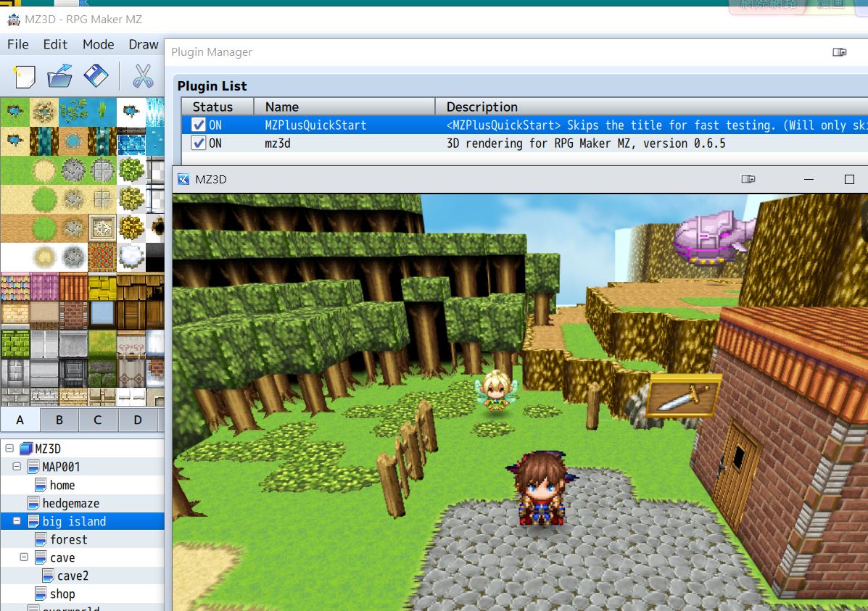Switch to tileset tab C
This screenshot has height=611, width=868.
coord(98,420)
